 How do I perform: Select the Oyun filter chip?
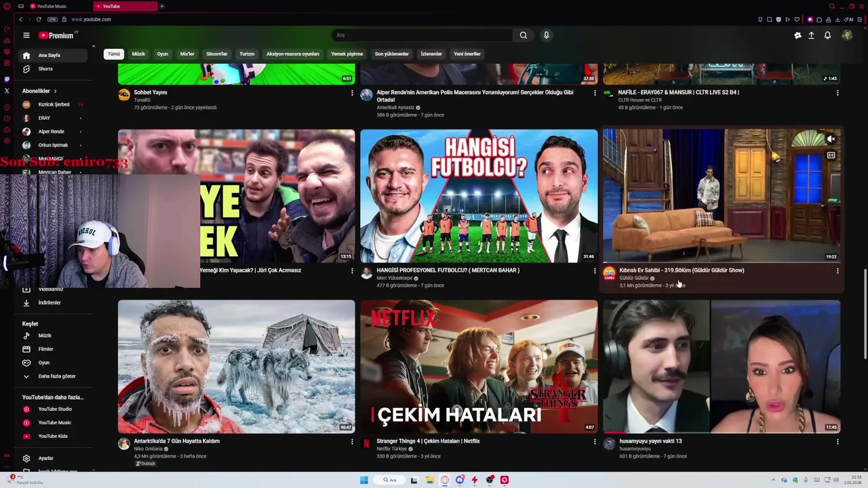click(163, 54)
